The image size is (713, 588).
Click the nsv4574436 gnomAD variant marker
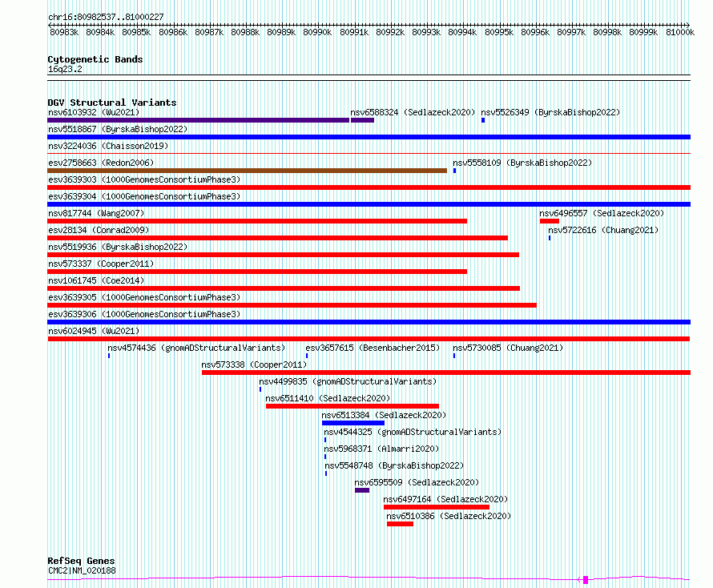(x=109, y=356)
